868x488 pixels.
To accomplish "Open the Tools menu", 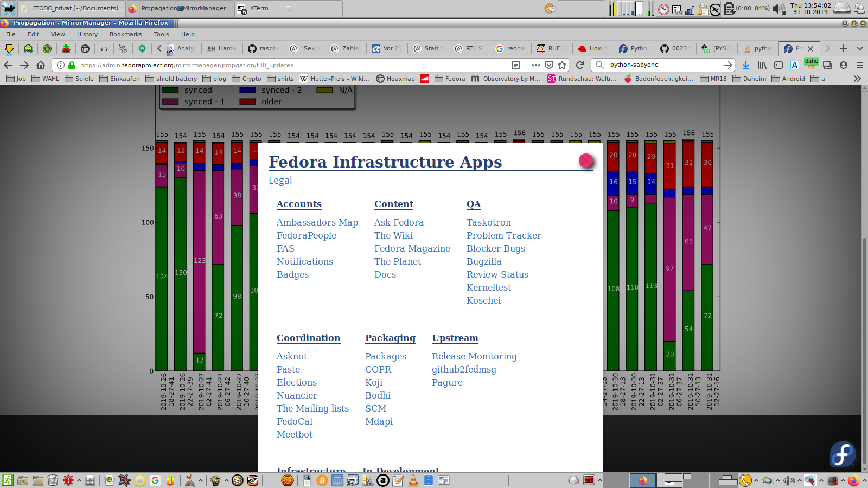I will (x=161, y=34).
